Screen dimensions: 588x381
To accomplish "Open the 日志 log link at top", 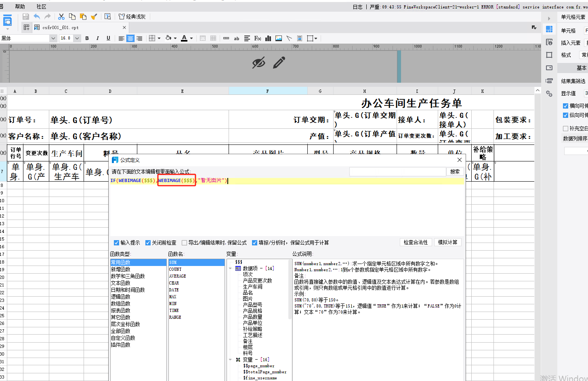I will pyautogui.click(x=357, y=7).
